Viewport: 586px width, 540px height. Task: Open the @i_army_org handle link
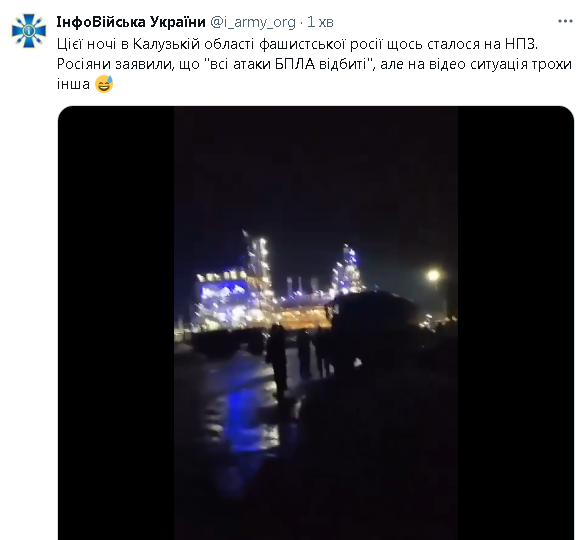point(253,22)
